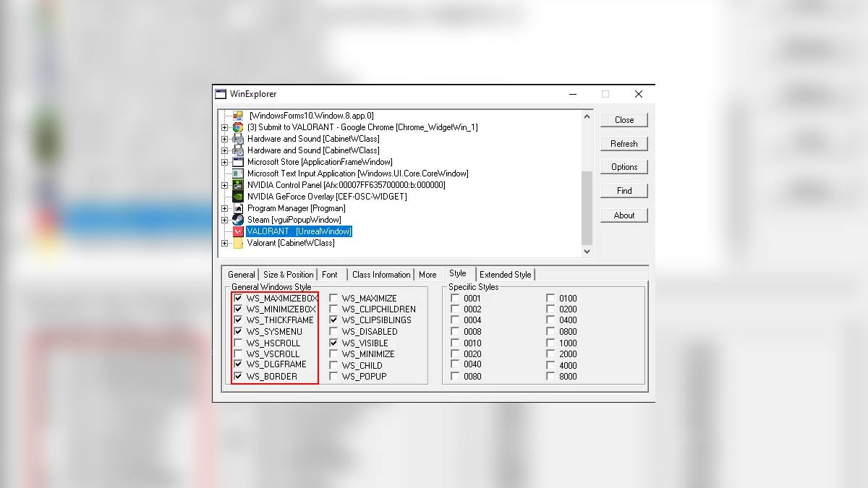Viewport: 868px width, 488px height.
Task: Expand the Program Manager node
Action: pos(225,208)
